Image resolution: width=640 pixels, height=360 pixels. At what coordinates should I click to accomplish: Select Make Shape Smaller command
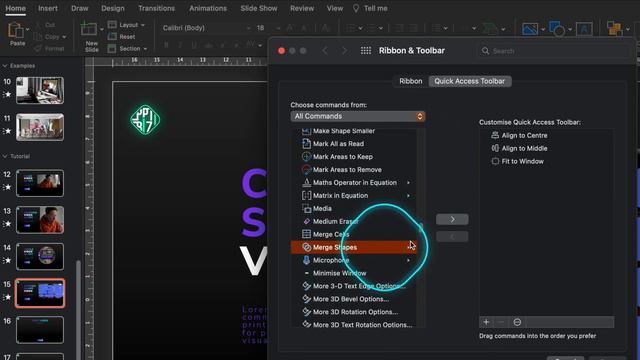pos(354,131)
